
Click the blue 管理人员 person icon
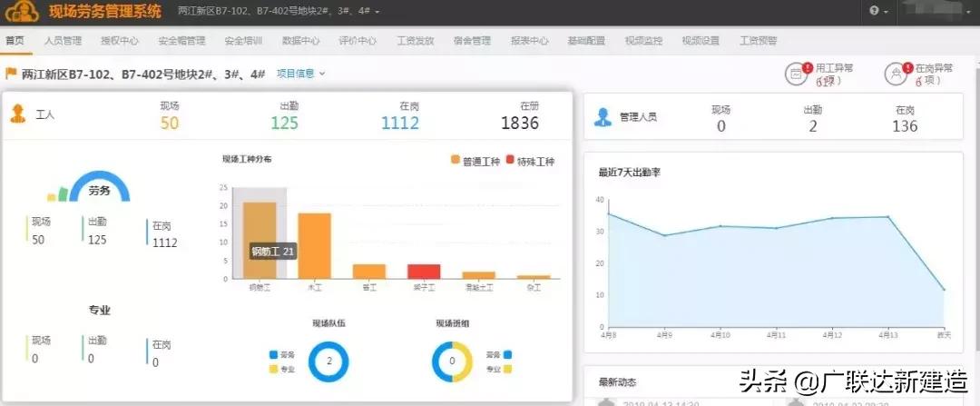603,116
